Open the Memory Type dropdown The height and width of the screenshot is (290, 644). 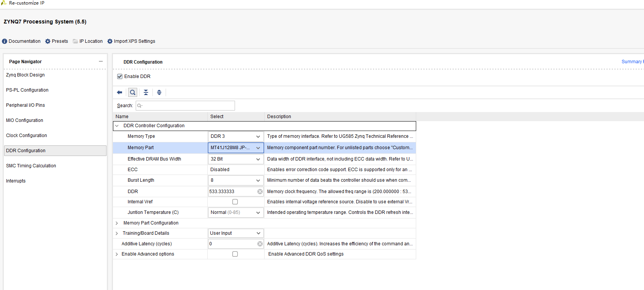coord(236,136)
